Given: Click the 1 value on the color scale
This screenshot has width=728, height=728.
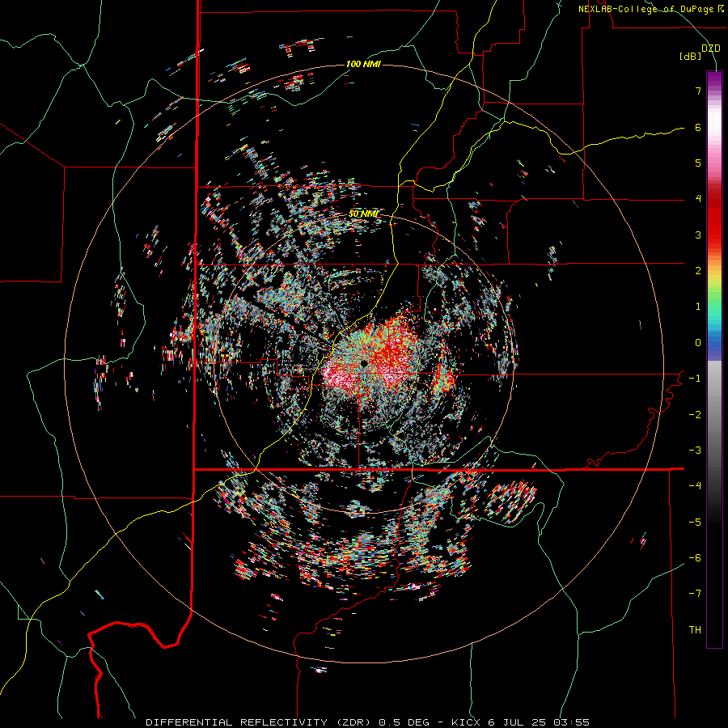Looking at the screenshot, I should point(698,307).
